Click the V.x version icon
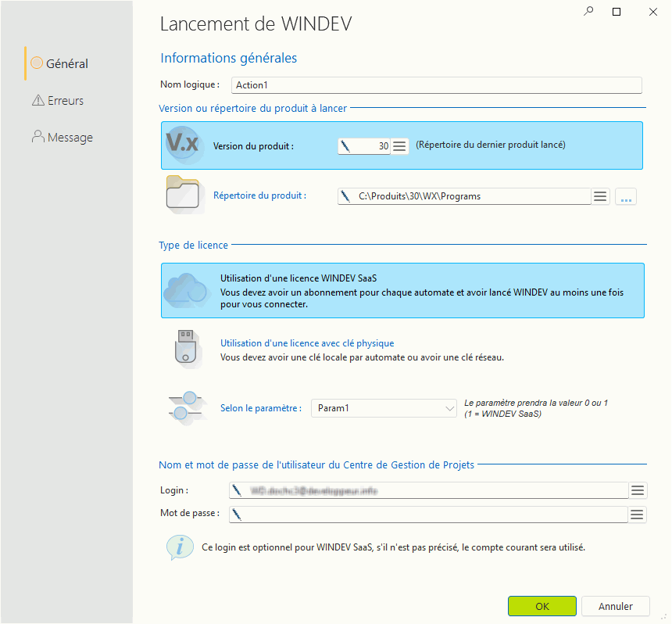672x624 pixels. pos(184,145)
